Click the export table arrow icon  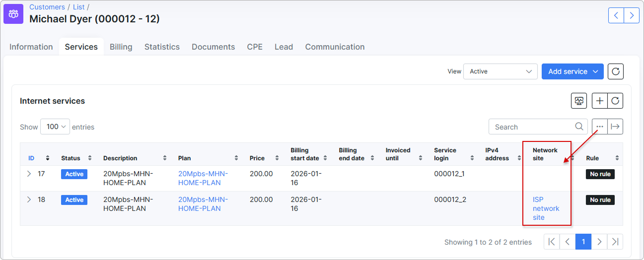(615, 127)
